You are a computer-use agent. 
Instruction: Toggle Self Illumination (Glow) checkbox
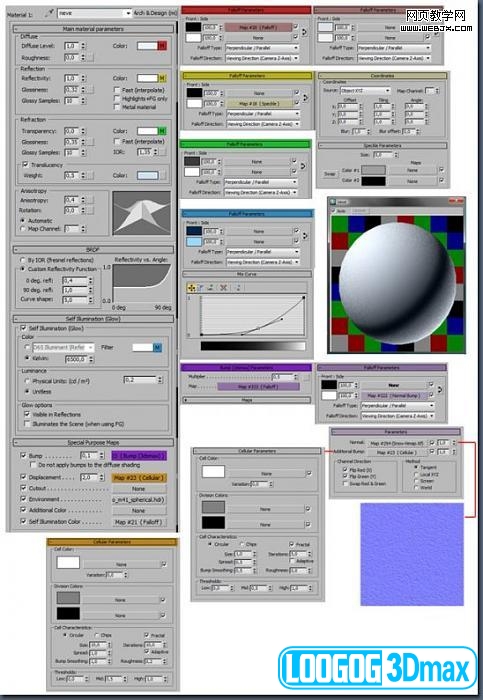pos(23,328)
